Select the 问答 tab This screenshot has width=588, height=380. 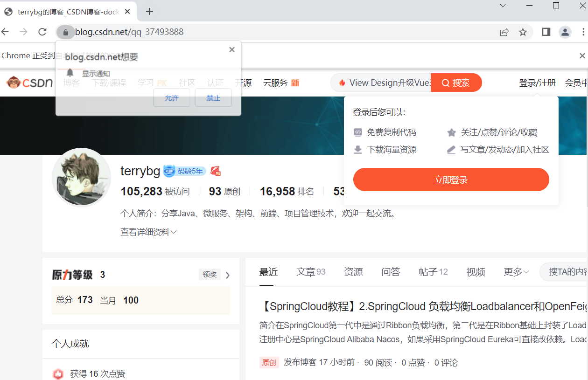click(391, 272)
